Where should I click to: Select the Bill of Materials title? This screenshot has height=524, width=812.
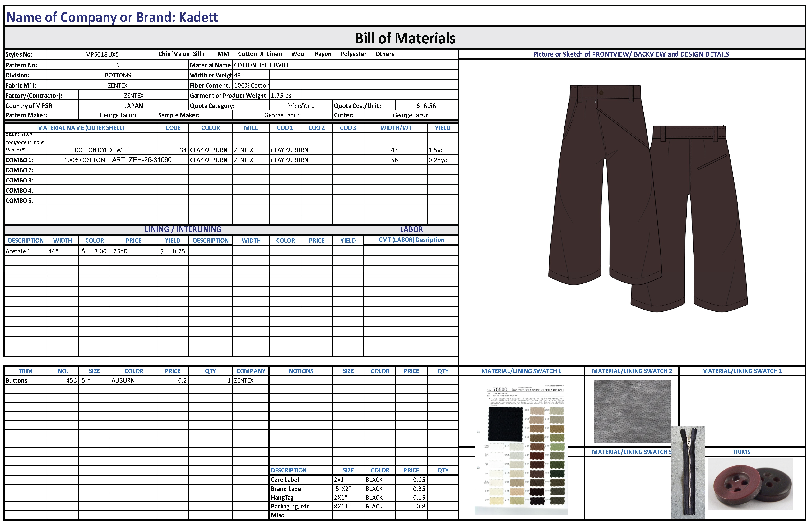(405, 38)
